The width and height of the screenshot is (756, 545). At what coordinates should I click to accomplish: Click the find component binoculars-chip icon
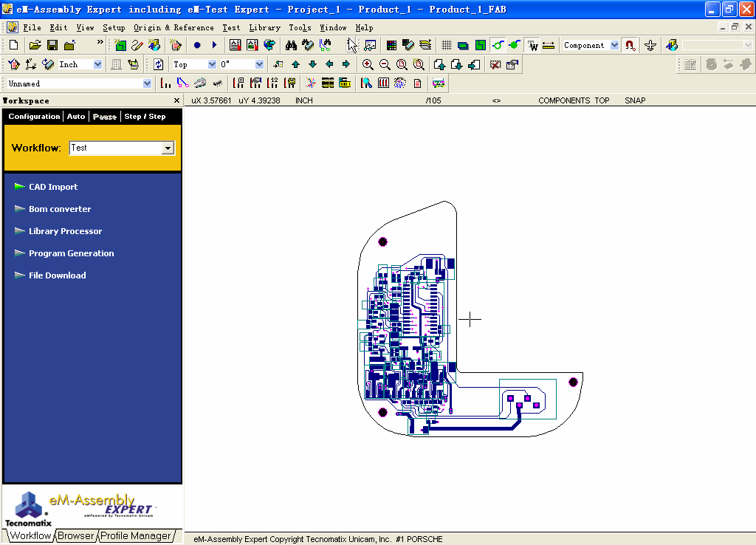point(308,45)
